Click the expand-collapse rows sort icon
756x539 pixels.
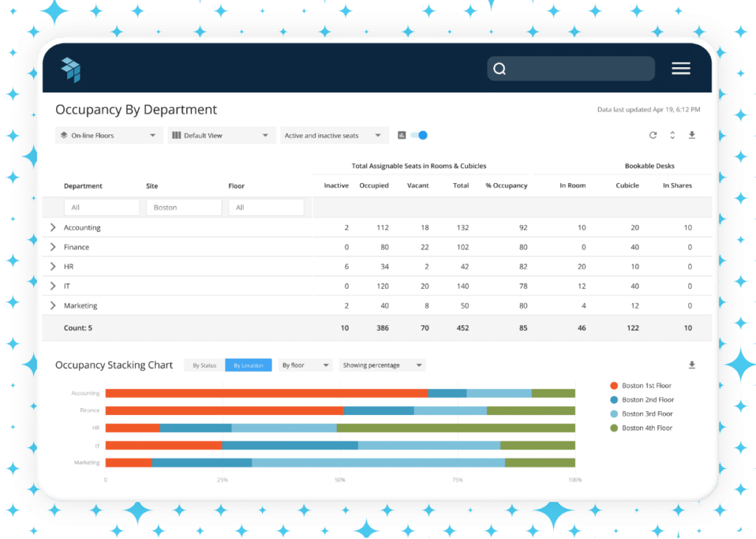tap(672, 135)
